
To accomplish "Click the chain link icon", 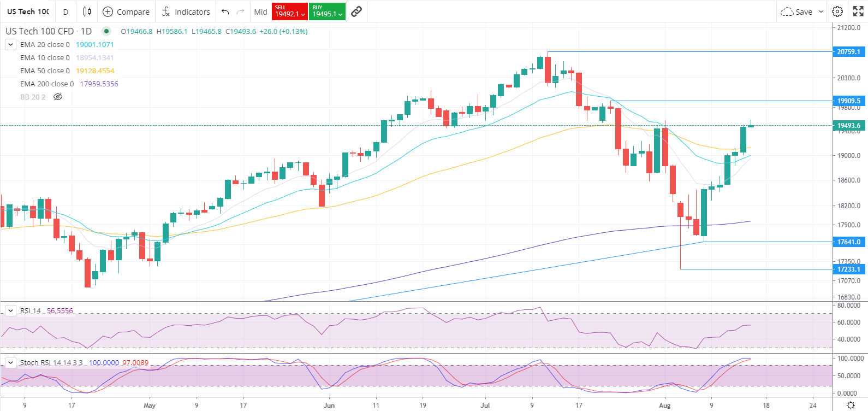I will click(356, 11).
